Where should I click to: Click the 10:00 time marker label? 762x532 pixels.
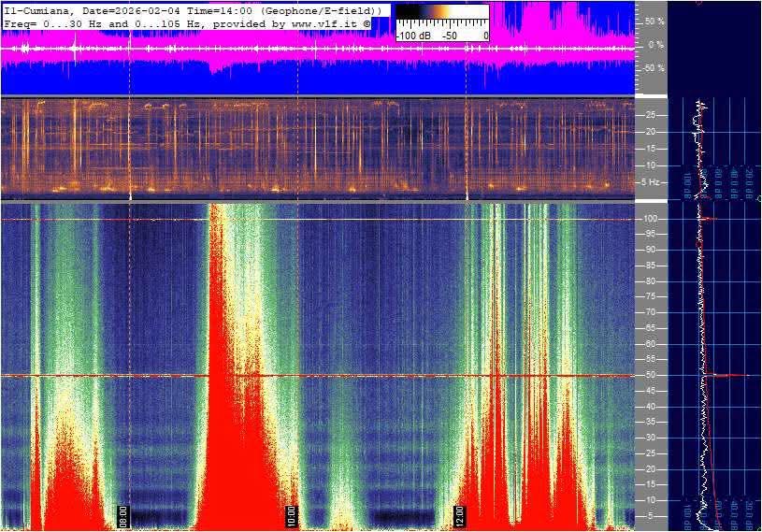pyautogui.click(x=291, y=516)
